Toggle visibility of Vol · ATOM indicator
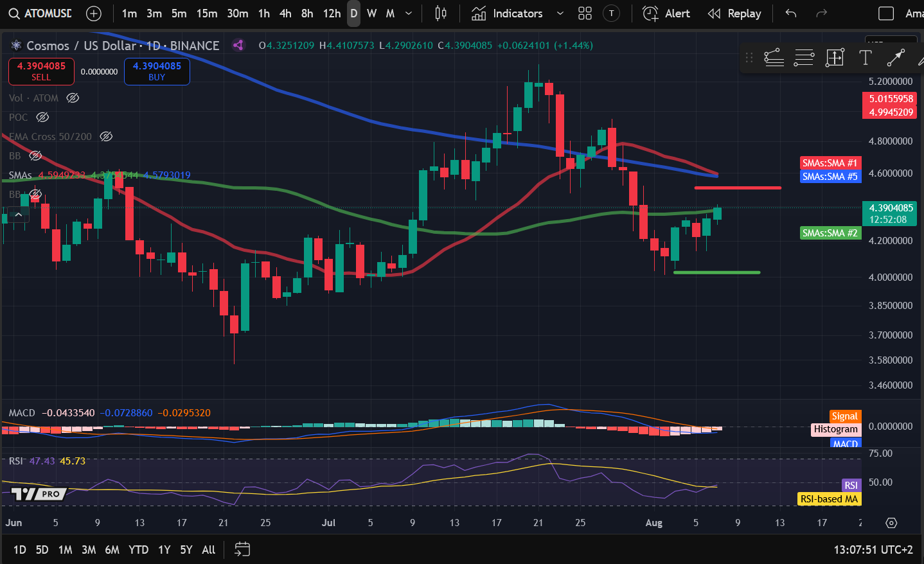 coord(73,98)
